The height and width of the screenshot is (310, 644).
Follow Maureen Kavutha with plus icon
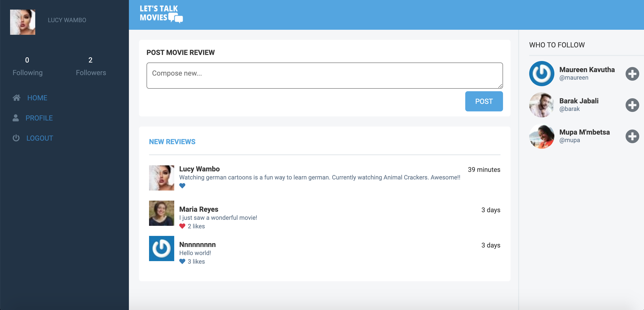pyautogui.click(x=632, y=74)
